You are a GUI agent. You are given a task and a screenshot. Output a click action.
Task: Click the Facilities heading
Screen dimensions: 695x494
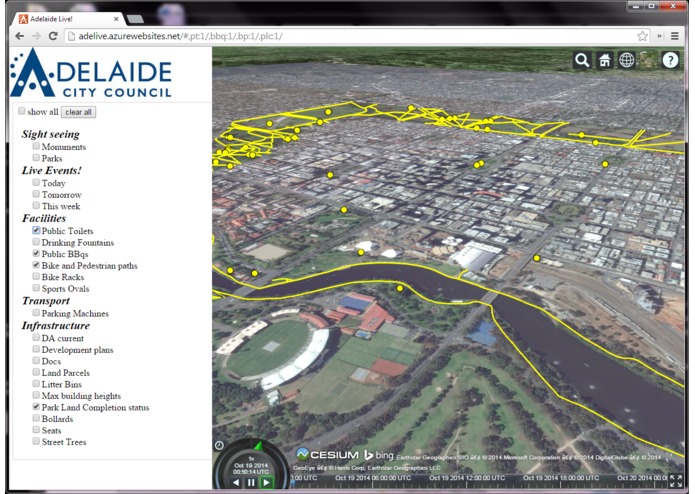[x=44, y=218]
